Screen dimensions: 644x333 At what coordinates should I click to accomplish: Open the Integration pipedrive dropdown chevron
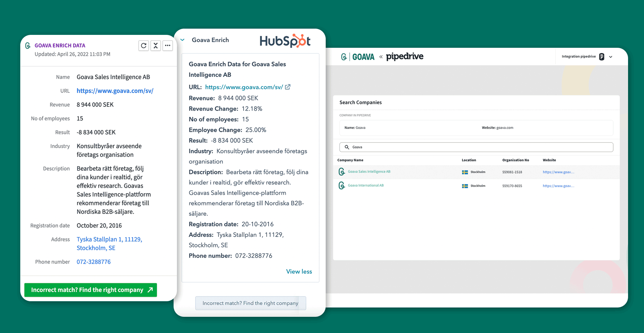[x=611, y=57]
